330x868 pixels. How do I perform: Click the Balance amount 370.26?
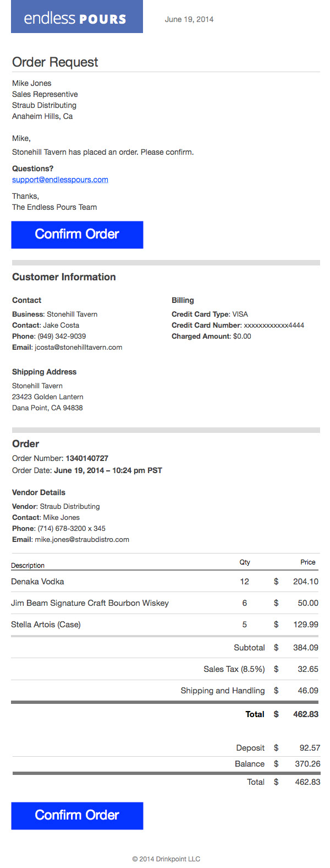point(307,763)
